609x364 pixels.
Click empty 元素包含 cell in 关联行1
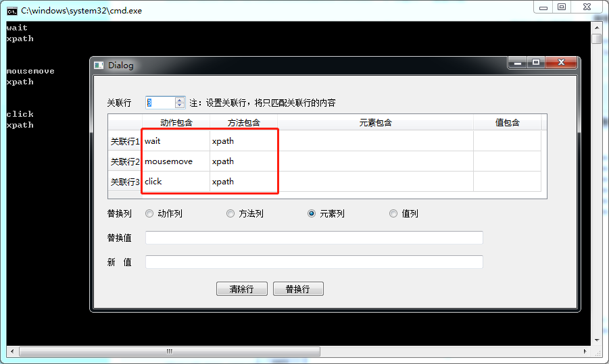pos(376,141)
